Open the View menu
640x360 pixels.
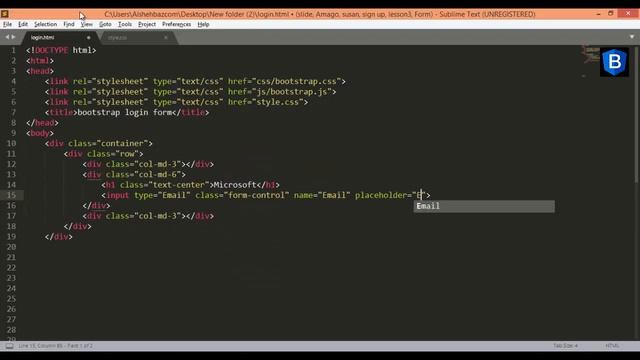click(87, 24)
